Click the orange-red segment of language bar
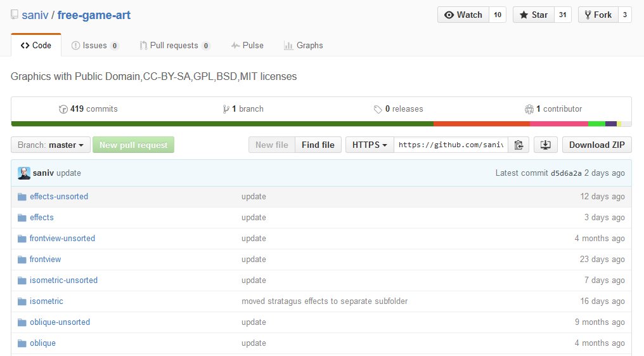 click(x=482, y=124)
